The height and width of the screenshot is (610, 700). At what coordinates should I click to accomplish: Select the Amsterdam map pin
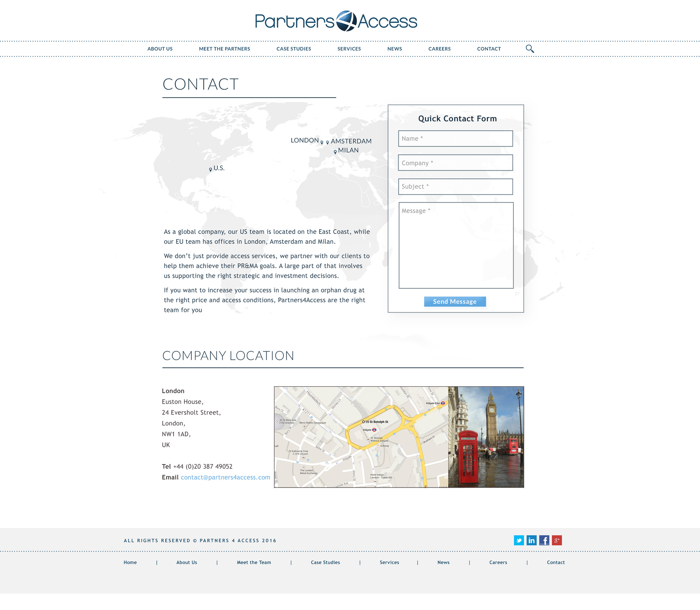coord(327,142)
